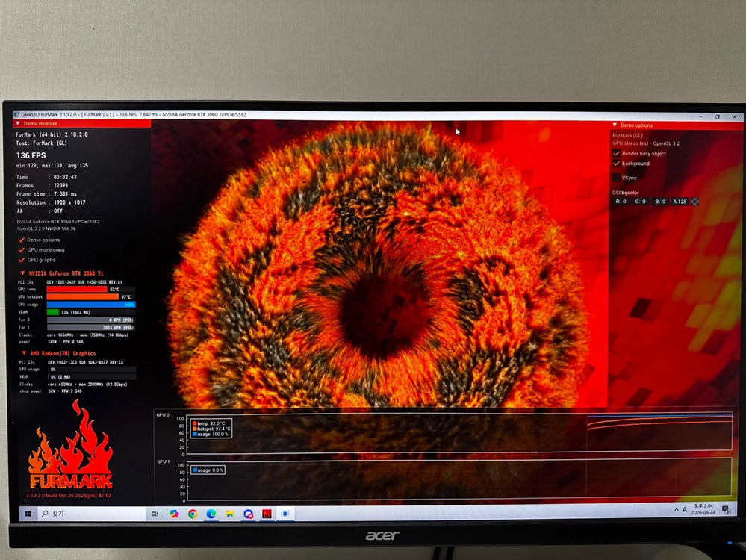
Task: Click the fan 1 3083 RPM bar
Action: (x=90, y=327)
